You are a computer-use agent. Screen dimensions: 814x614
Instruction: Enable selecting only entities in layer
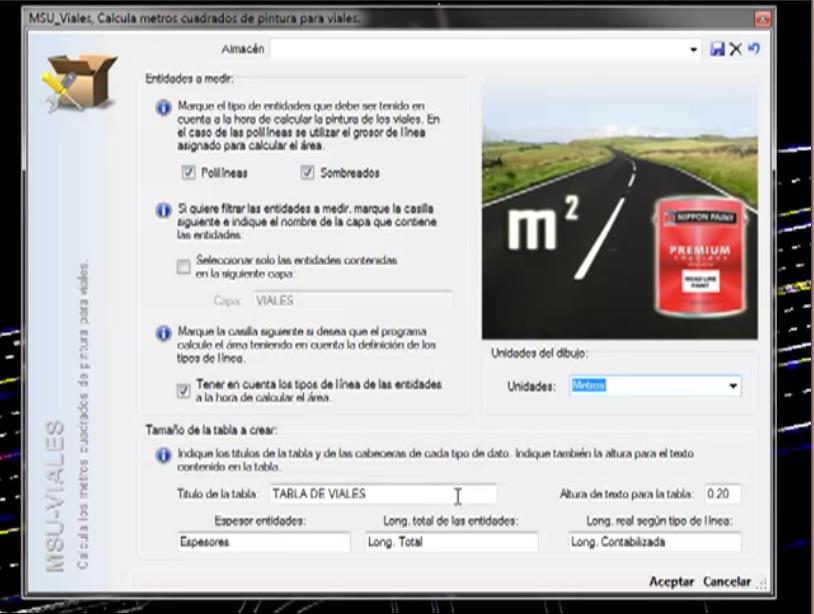click(184, 267)
